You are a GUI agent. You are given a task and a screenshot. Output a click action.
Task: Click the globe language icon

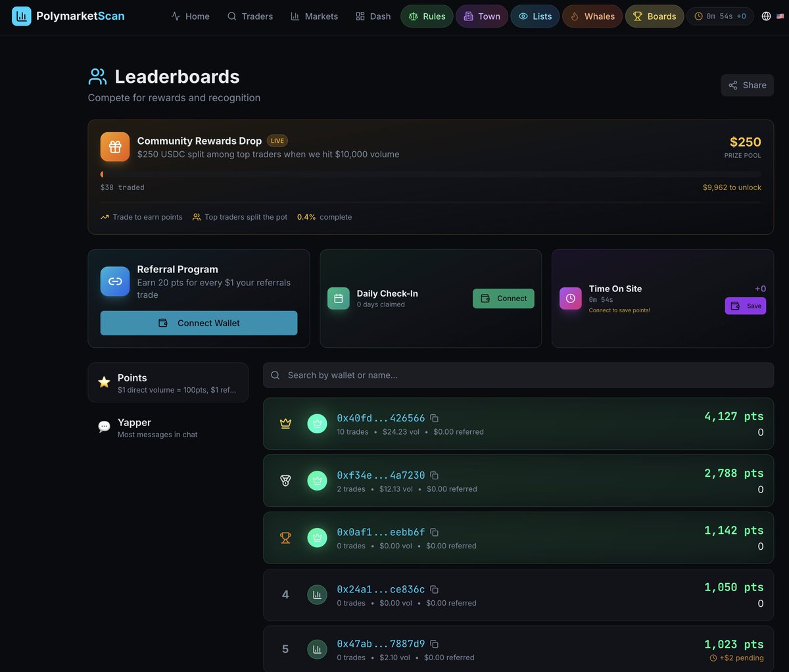tap(766, 16)
